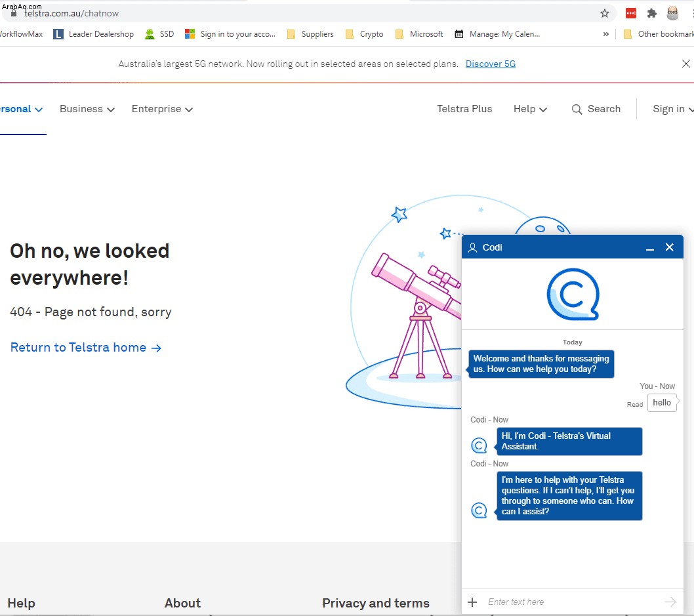
Task: Click the Codi avatar beside 'Hi, I'm Codi' message
Action: click(x=479, y=445)
